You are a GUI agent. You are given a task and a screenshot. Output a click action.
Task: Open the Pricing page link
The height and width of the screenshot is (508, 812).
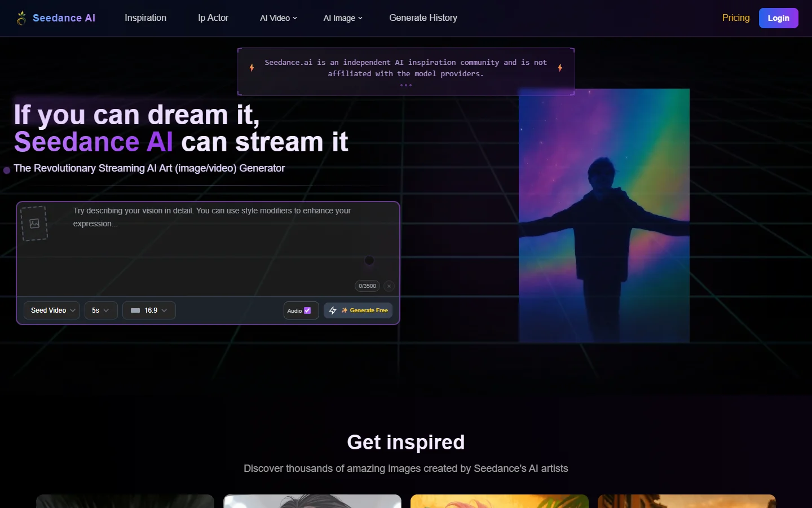(735, 17)
